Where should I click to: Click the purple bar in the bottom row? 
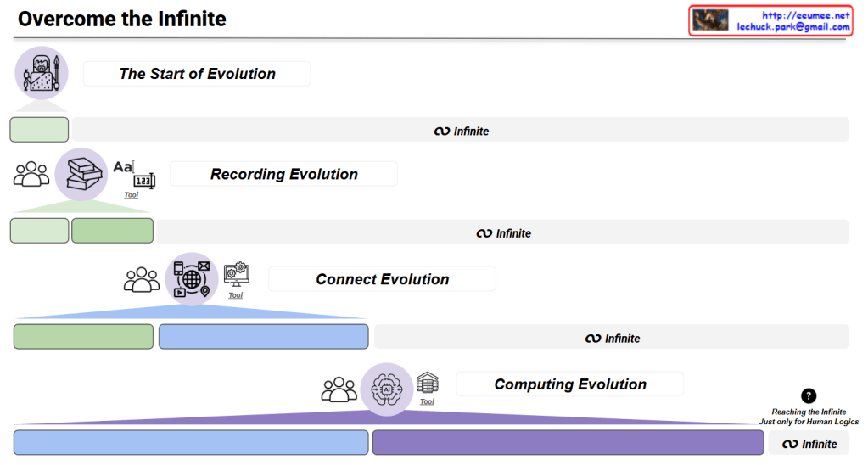pyautogui.click(x=568, y=443)
